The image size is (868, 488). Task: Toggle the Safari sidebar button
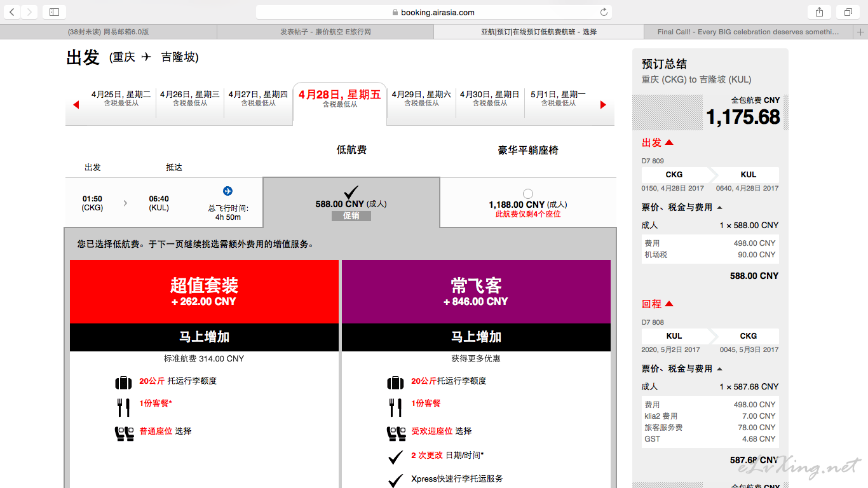(x=54, y=12)
